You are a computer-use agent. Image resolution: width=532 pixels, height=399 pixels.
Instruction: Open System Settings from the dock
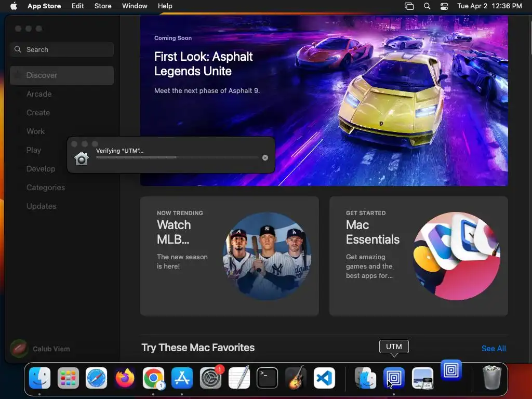pos(211,378)
